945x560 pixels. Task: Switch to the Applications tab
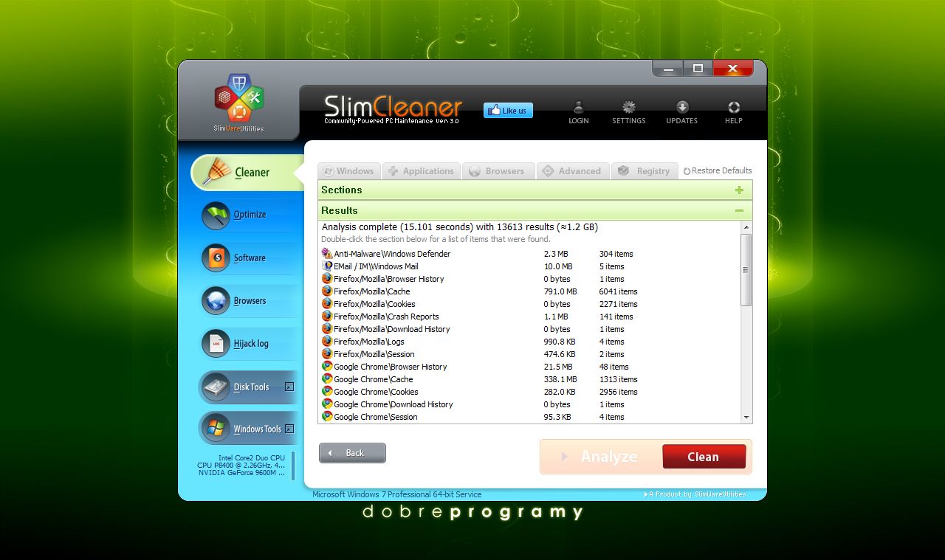(422, 170)
